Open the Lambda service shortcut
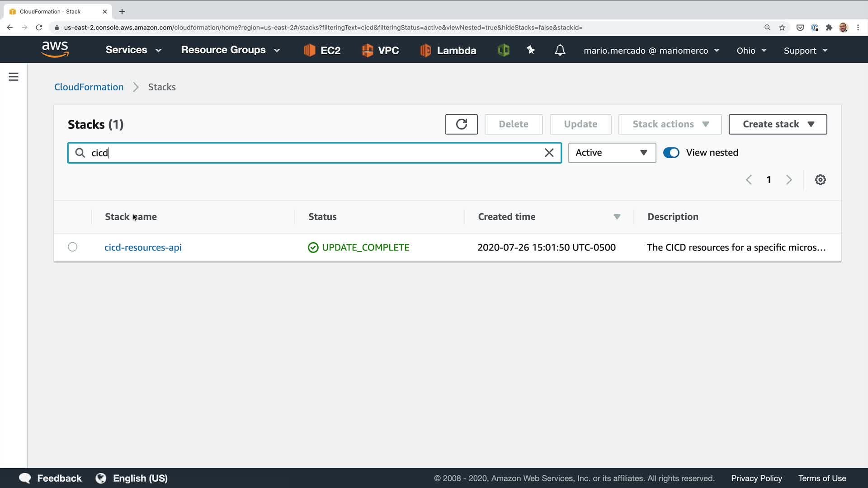The height and width of the screenshot is (488, 868). tap(448, 50)
